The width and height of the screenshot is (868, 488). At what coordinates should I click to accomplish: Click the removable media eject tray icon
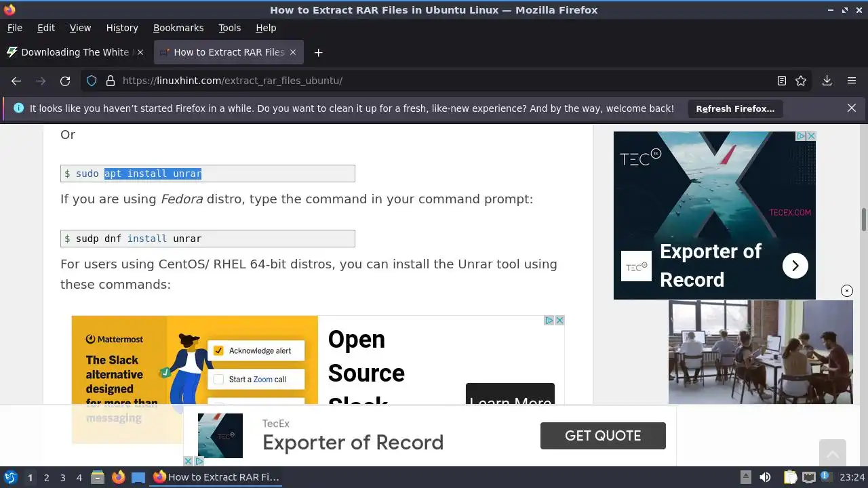745,477
